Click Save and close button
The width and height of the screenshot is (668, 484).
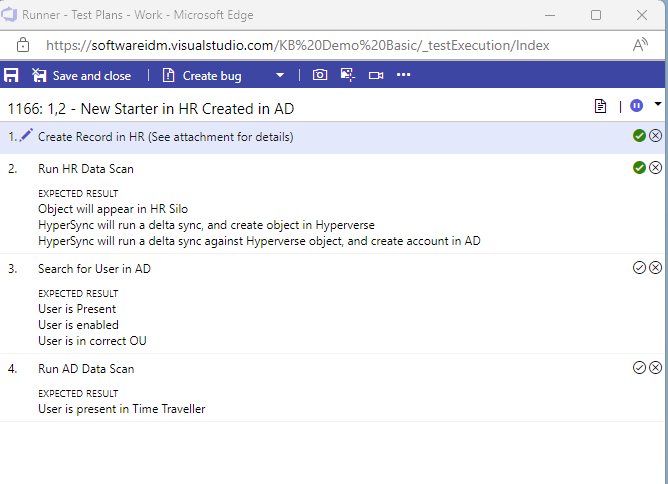[x=81, y=75]
